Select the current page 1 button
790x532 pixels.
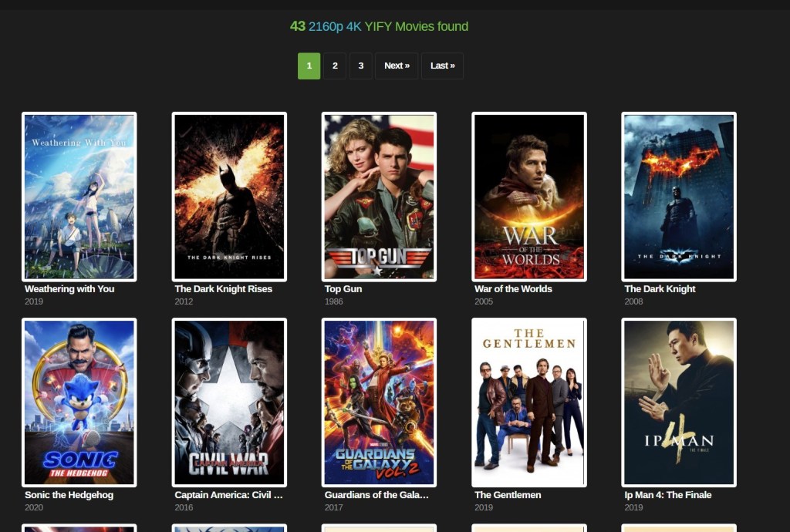click(309, 66)
